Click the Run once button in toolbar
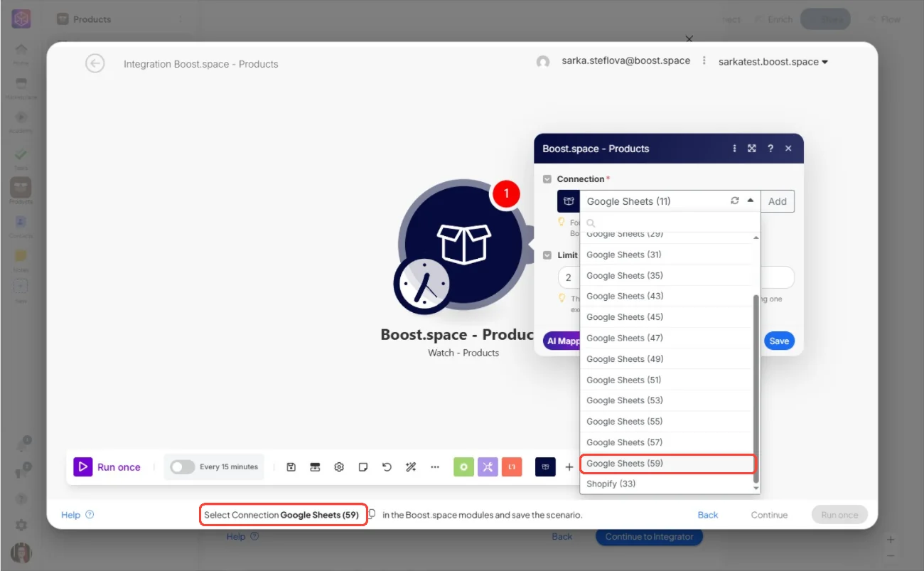924x571 pixels. 108,467
